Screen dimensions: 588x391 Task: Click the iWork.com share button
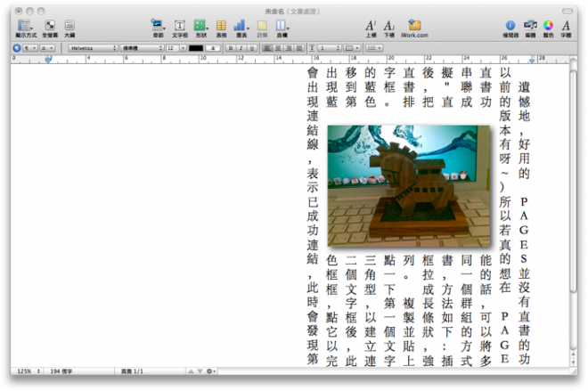coord(414,26)
